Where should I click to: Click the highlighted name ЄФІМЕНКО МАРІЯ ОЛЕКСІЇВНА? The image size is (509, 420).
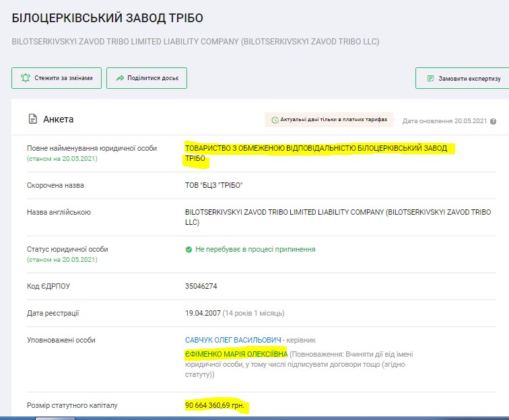pos(236,354)
